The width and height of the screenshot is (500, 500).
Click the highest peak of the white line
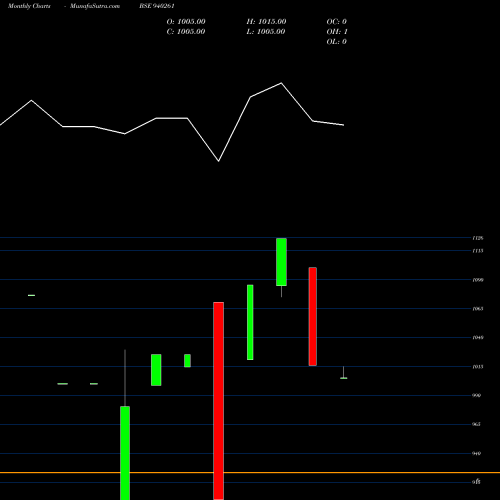[x=281, y=83]
